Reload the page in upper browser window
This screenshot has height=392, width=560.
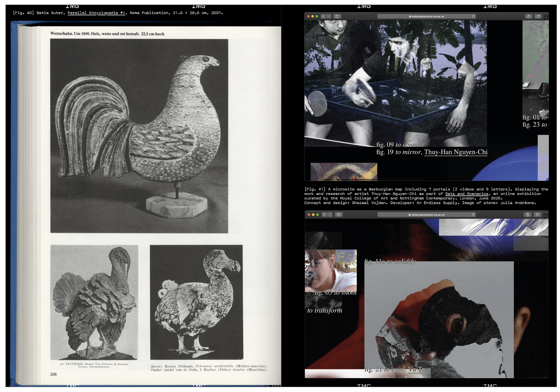click(473, 16)
